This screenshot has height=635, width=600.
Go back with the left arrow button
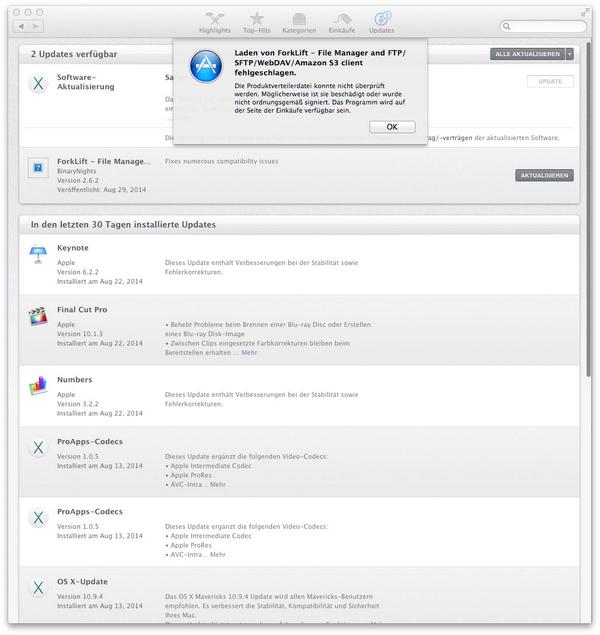[x=21, y=26]
